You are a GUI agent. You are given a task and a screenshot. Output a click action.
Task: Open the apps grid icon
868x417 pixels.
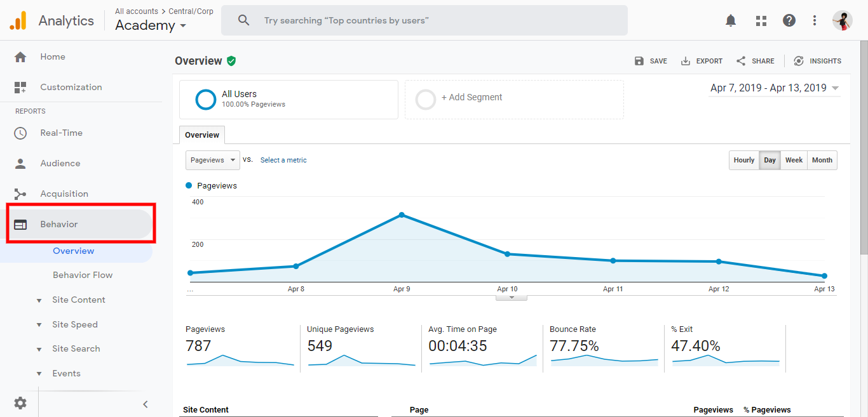(761, 20)
